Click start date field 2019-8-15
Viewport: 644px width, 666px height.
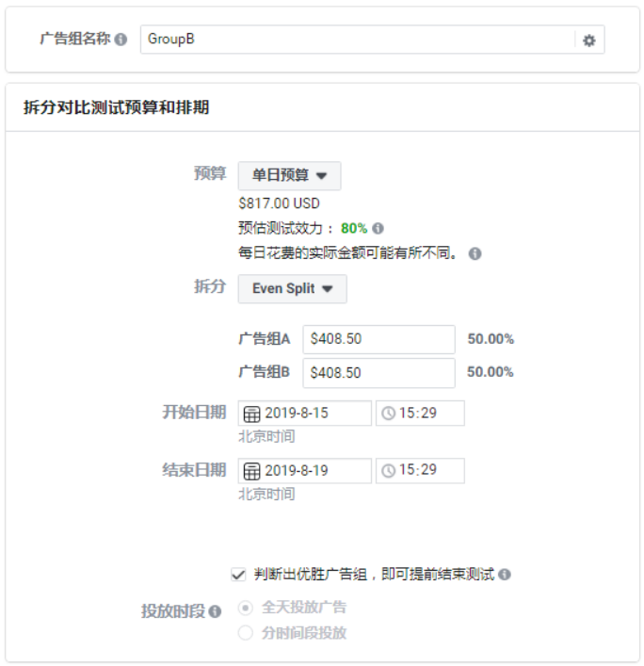(x=305, y=414)
